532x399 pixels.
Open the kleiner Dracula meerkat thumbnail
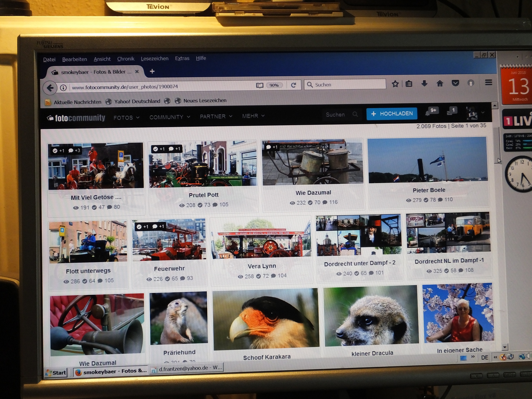pyautogui.click(x=371, y=316)
